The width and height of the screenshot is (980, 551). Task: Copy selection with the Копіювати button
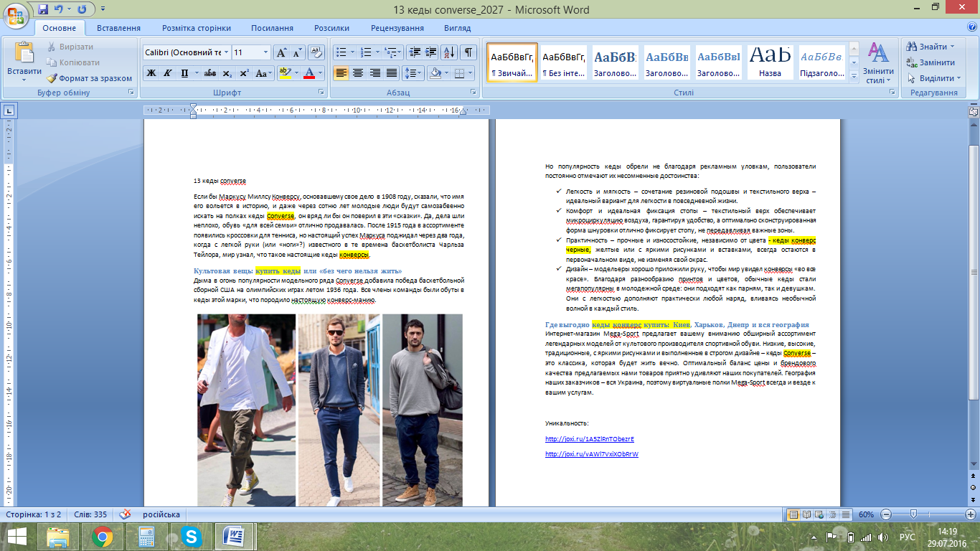click(72, 62)
